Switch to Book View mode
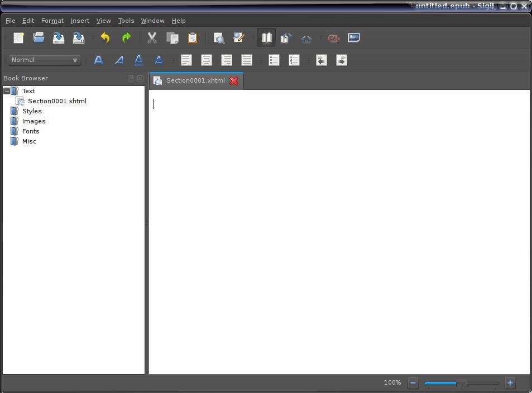This screenshot has height=393, width=532. tap(266, 38)
